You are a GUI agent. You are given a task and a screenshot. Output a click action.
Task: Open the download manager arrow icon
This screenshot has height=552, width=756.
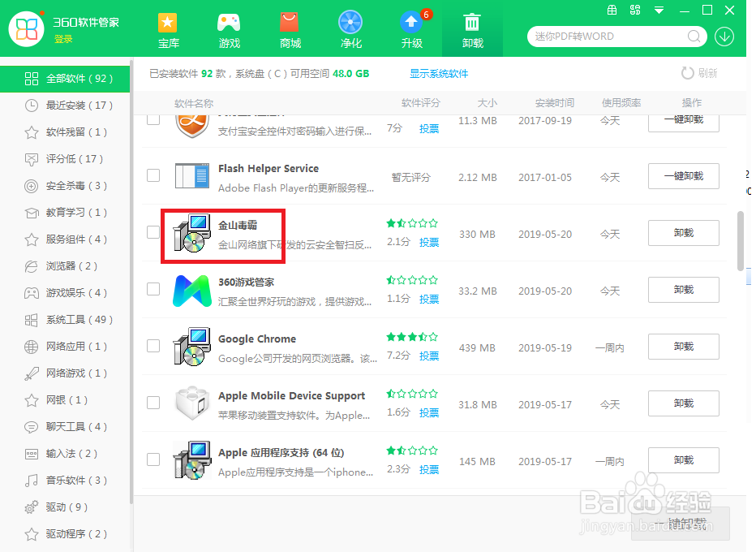click(724, 37)
